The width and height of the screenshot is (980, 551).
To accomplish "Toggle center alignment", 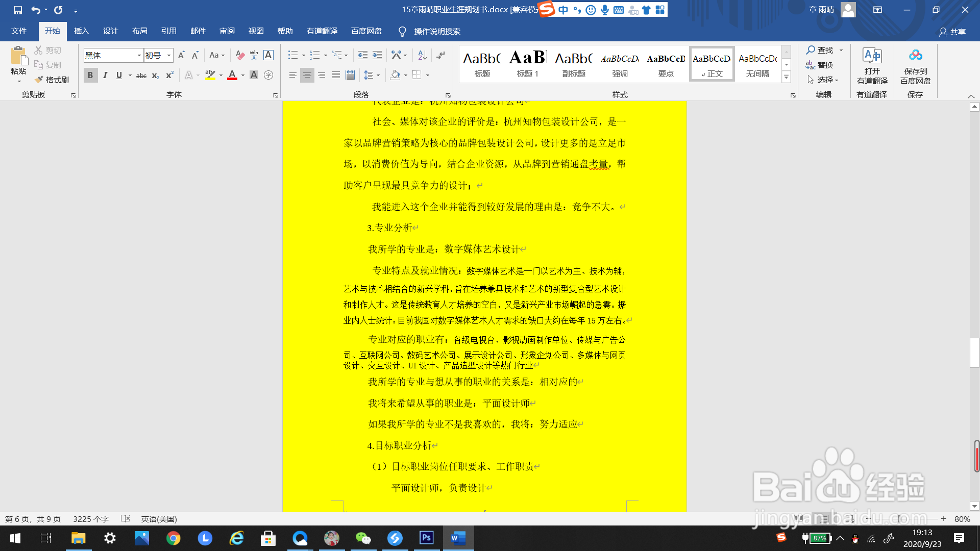I will pos(307,75).
